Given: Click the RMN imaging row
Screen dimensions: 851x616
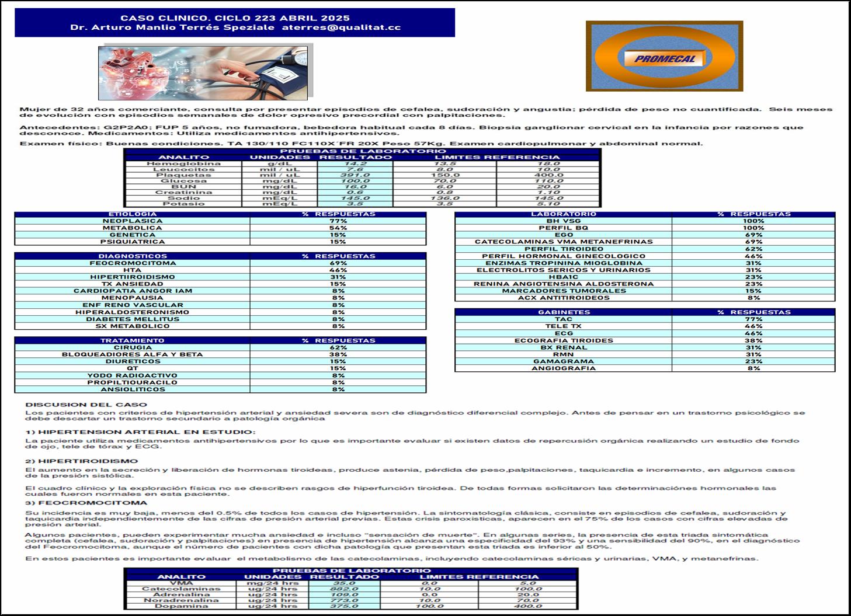Looking at the screenshot, I should [x=645, y=354].
